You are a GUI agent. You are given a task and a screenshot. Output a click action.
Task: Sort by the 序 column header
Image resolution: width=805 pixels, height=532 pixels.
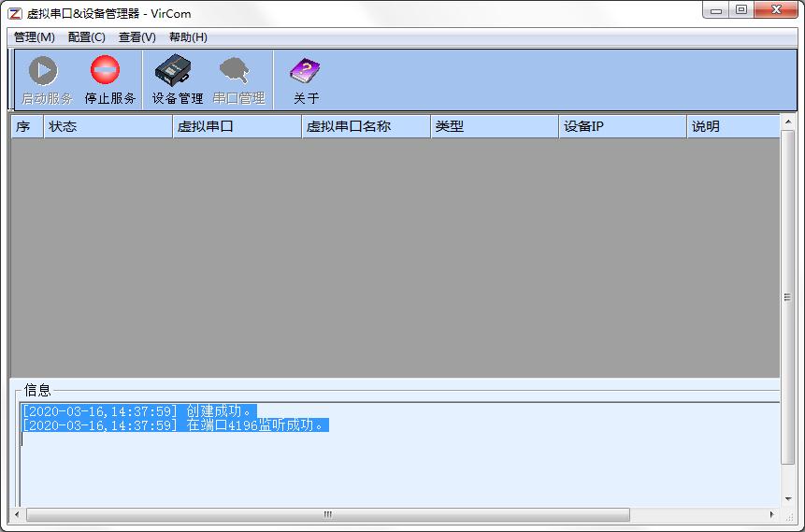[x=27, y=126]
